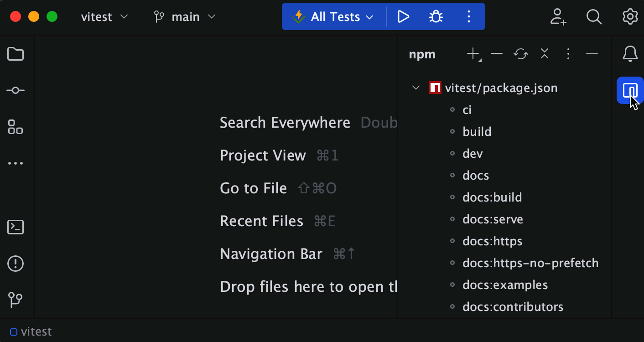Open the main branch dropdown
This screenshot has width=644, height=342.
pos(185,16)
